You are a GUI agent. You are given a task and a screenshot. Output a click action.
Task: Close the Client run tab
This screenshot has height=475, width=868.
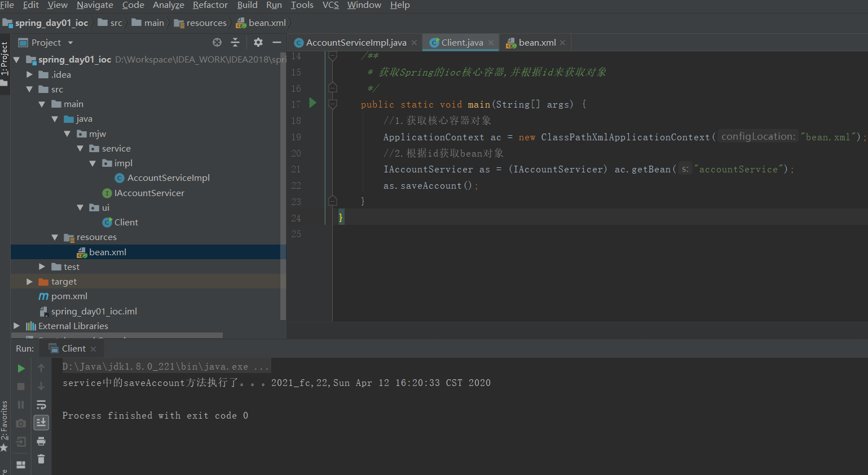pyautogui.click(x=94, y=349)
